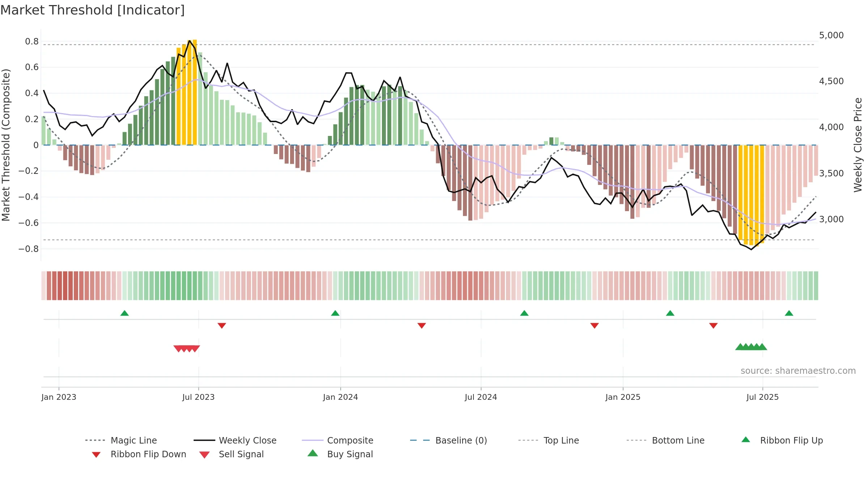Click the Market Threshold (Composite) axis title
The width and height of the screenshot is (868, 488).
click(6, 145)
